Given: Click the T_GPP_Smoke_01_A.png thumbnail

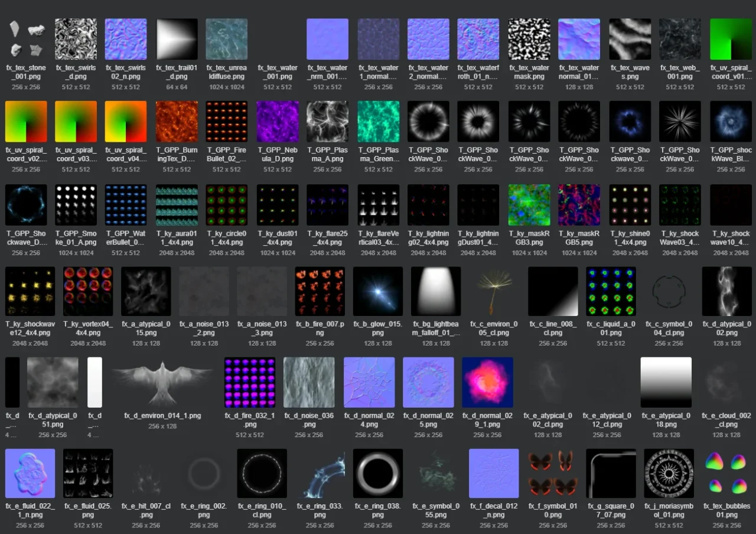Looking at the screenshot, I should pos(76,205).
